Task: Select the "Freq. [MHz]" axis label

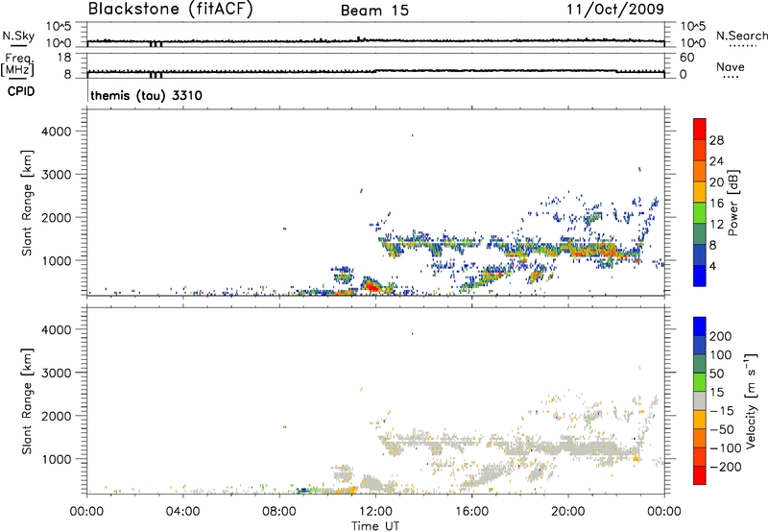Action: coord(18,64)
